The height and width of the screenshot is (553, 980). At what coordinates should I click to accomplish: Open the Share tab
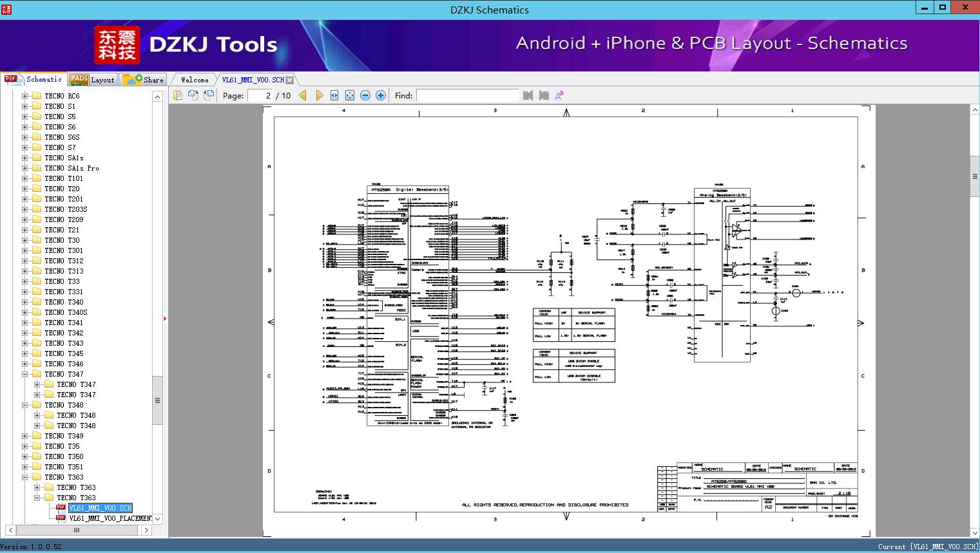pyautogui.click(x=144, y=79)
